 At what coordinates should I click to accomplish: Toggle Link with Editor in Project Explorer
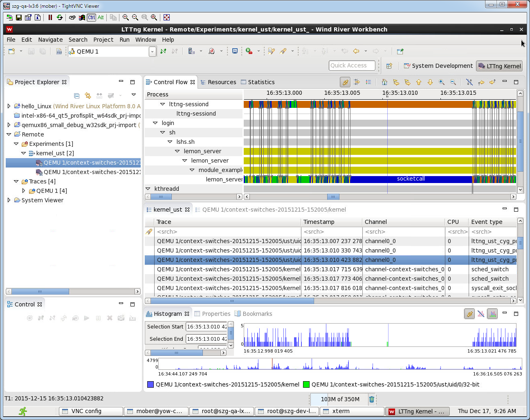pyautogui.click(x=88, y=96)
